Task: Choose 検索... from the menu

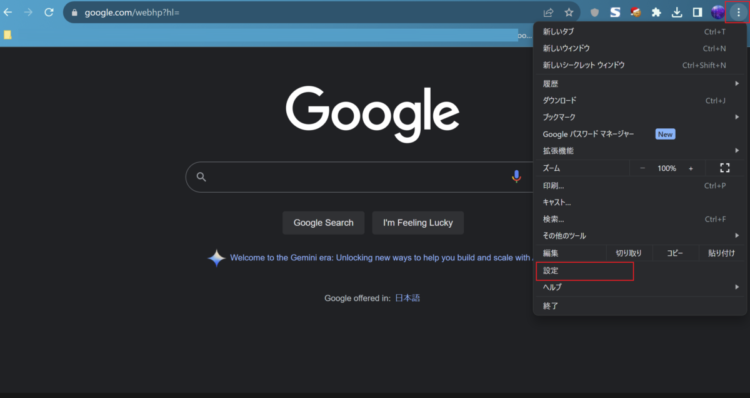Action: (640, 219)
